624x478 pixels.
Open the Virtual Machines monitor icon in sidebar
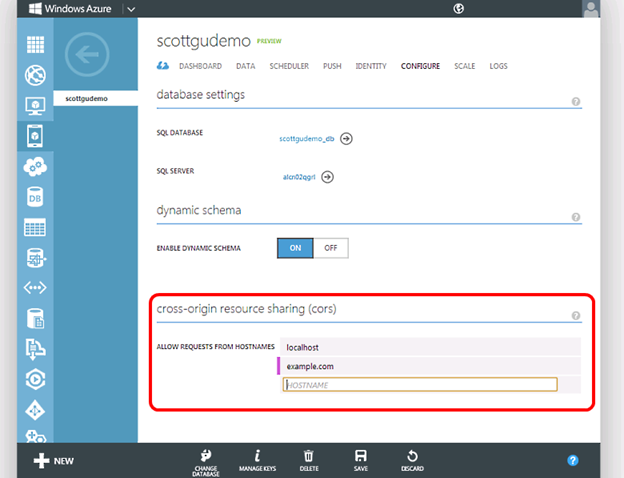coord(35,106)
